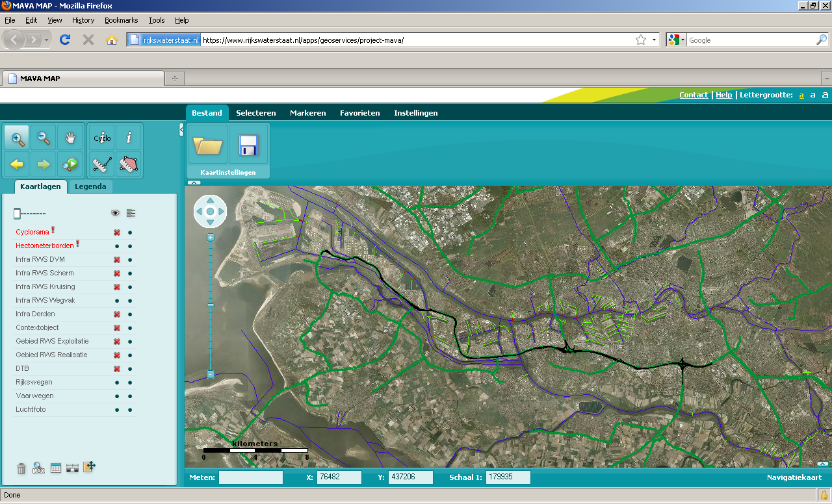
Task: Go to previous map extent with yellow arrow
Action: [x=18, y=164]
